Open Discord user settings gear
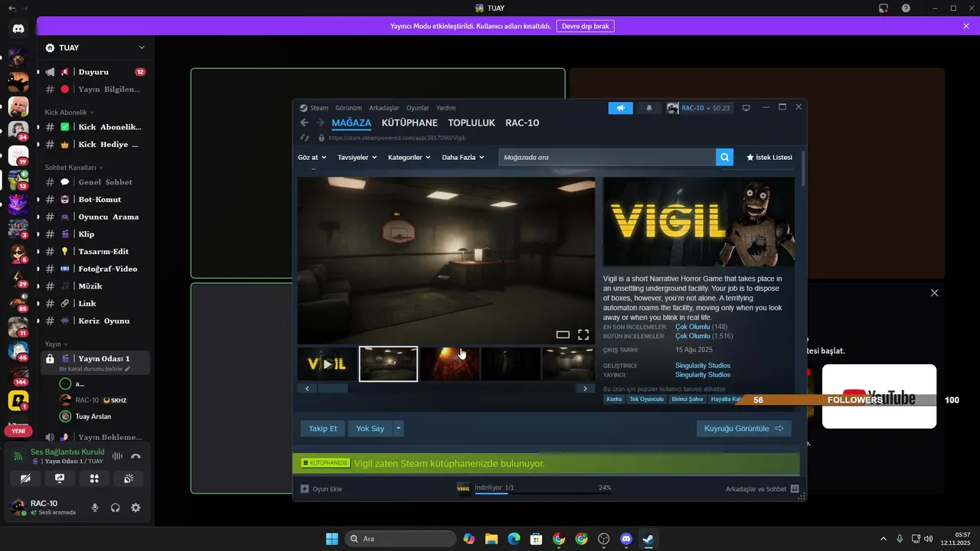Image resolution: width=980 pixels, height=551 pixels. [x=136, y=507]
